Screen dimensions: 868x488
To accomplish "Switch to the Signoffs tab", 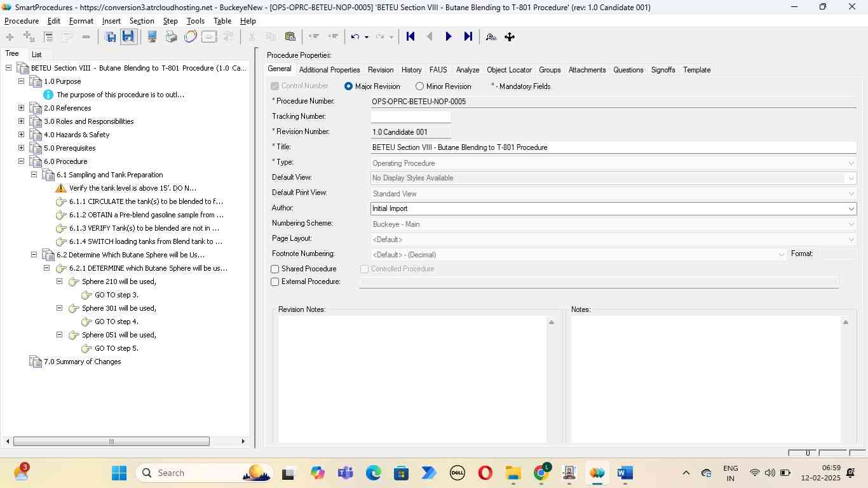I will (663, 70).
